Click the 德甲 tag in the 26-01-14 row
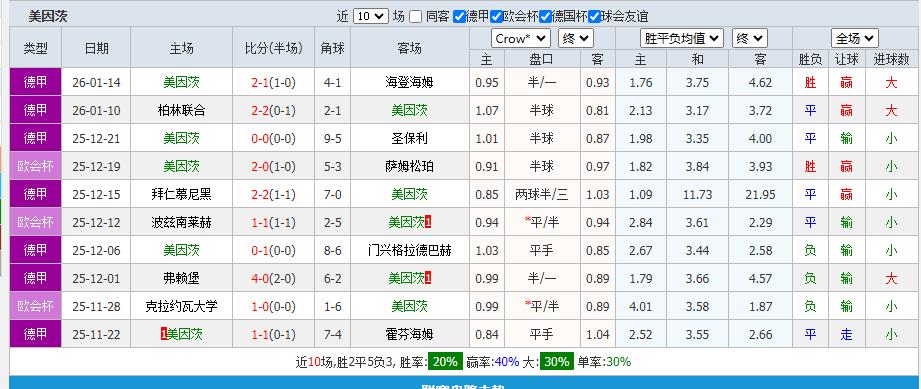 tap(35, 82)
